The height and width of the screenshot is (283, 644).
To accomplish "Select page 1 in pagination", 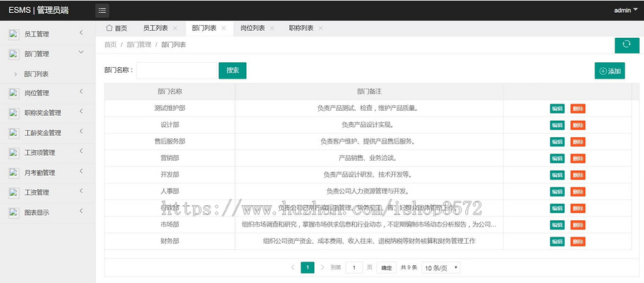I will [308, 268].
